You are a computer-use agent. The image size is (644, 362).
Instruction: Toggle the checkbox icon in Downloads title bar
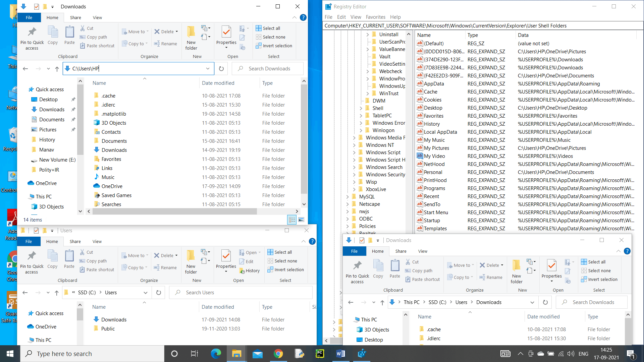click(x=37, y=7)
